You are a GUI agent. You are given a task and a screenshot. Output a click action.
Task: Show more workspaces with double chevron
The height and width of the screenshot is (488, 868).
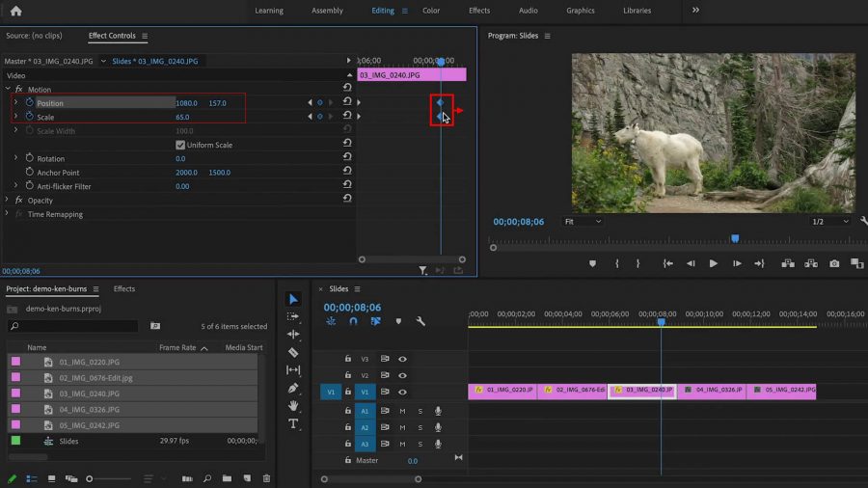[695, 10]
